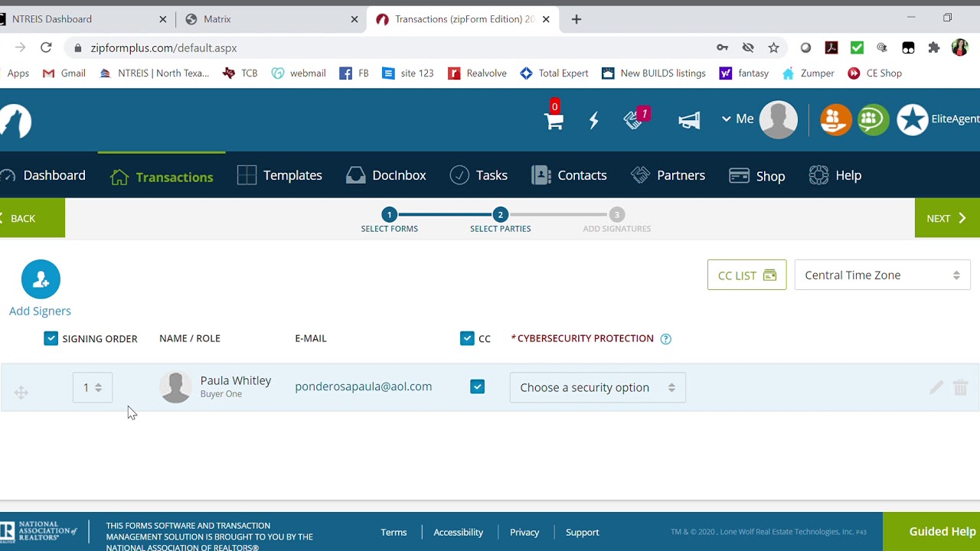Open the Terms footer link
This screenshot has height=551, width=980.
tap(394, 532)
